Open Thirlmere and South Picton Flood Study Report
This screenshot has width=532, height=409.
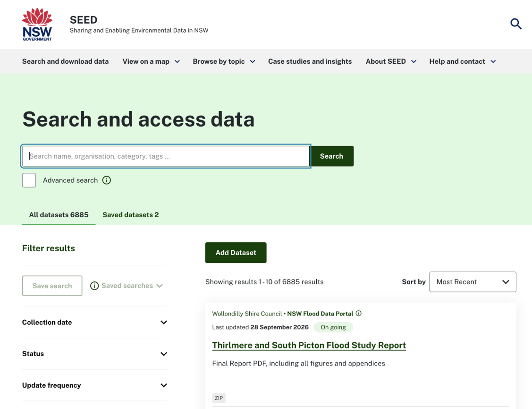click(x=309, y=345)
